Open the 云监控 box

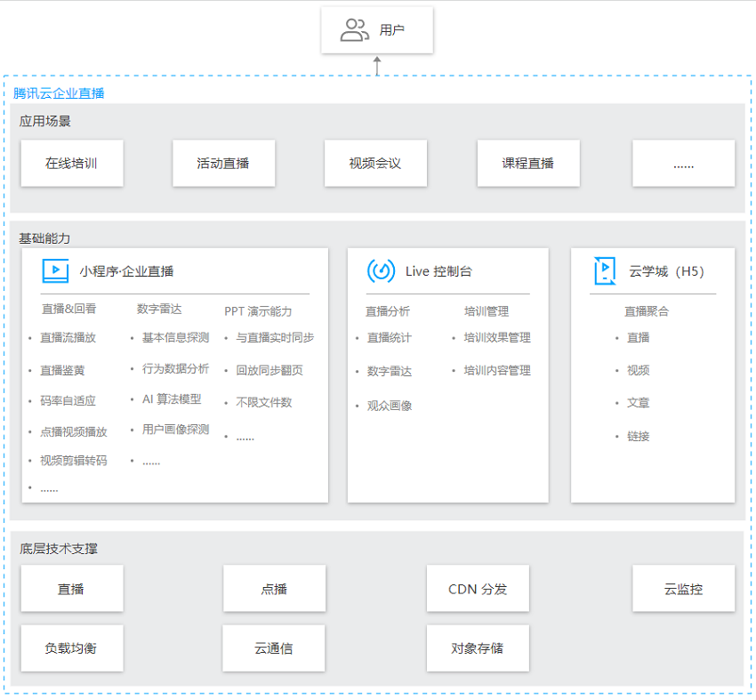tap(684, 589)
